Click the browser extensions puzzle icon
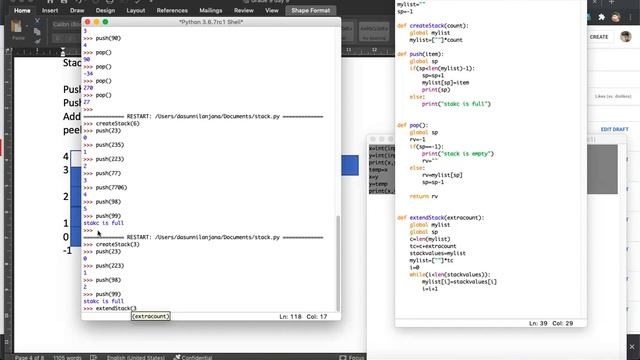The width and height of the screenshot is (640, 360). (601, 17)
